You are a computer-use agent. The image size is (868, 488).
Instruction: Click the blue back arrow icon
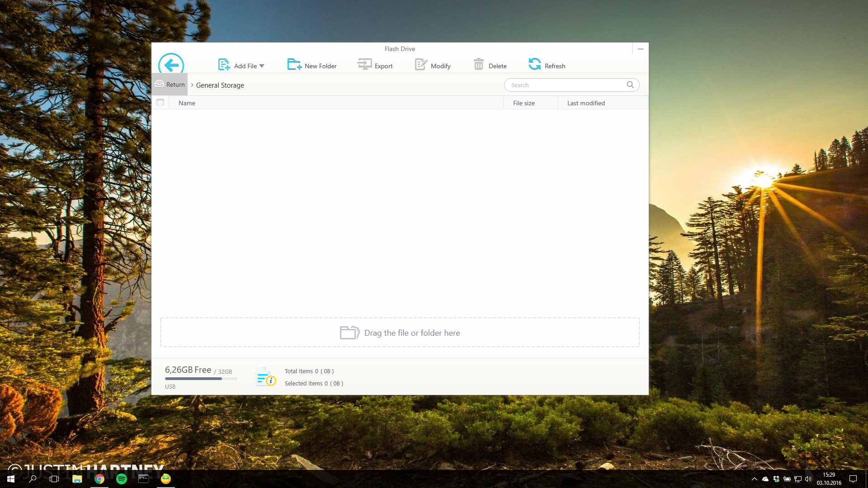pos(171,64)
